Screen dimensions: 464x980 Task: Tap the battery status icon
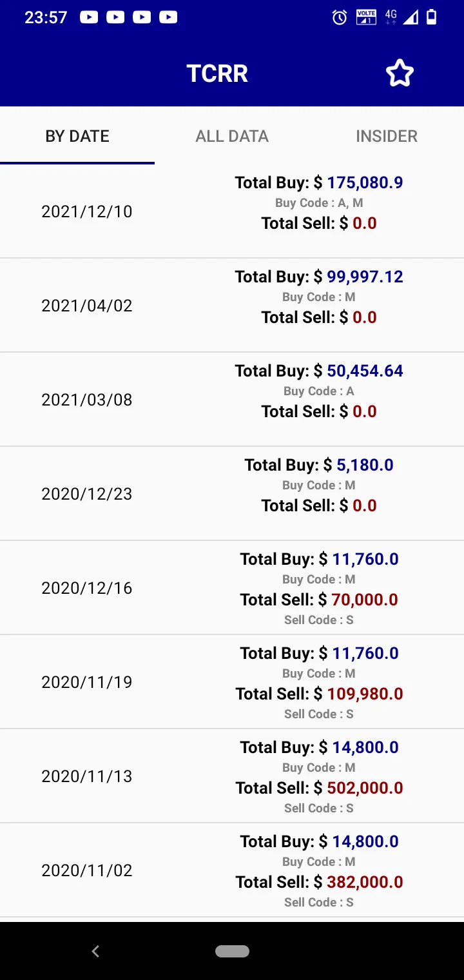pyautogui.click(x=432, y=17)
